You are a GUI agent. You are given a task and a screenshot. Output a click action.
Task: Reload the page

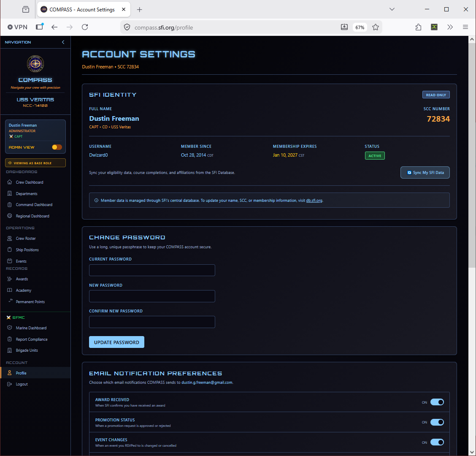pyautogui.click(x=85, y=27)
